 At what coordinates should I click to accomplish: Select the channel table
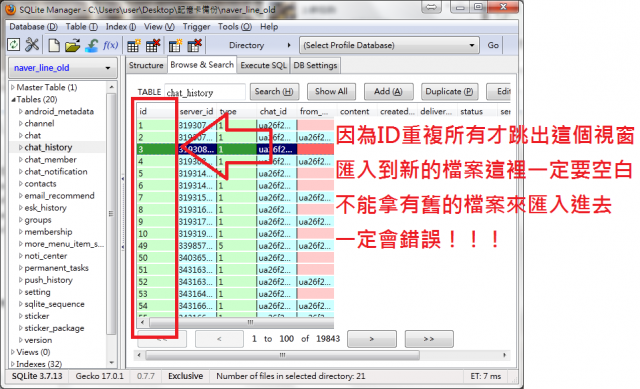[x=39, y=123]
